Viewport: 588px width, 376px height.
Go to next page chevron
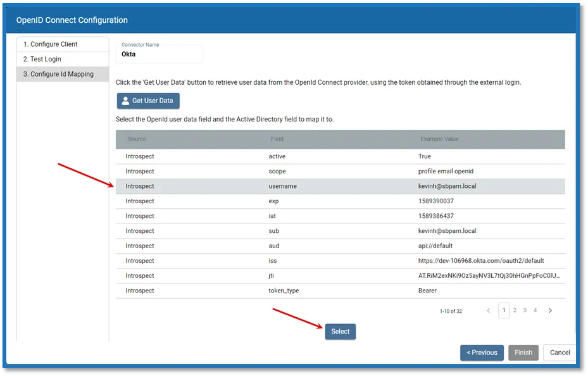click(x=550, y=310)
